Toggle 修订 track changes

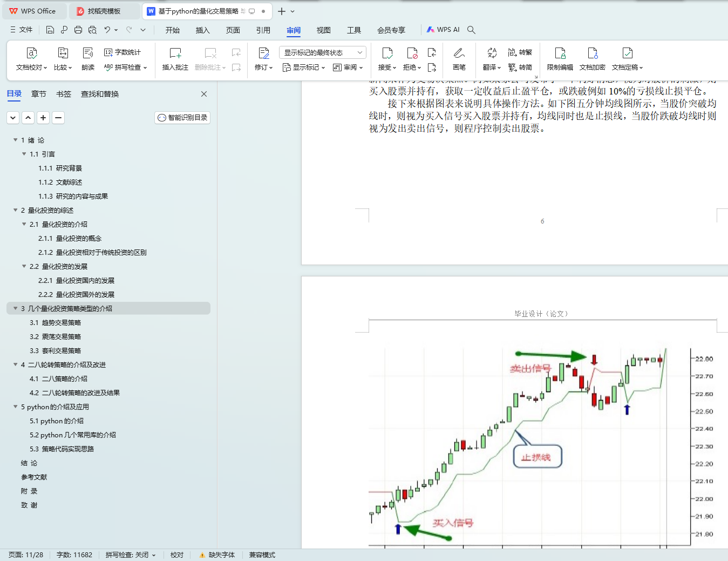click(263, 59)
